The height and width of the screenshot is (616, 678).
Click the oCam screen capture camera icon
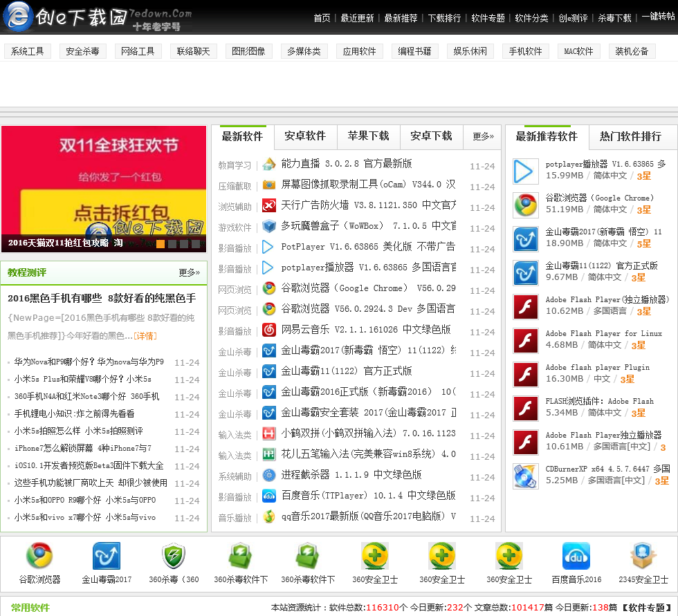coord(269,185)
